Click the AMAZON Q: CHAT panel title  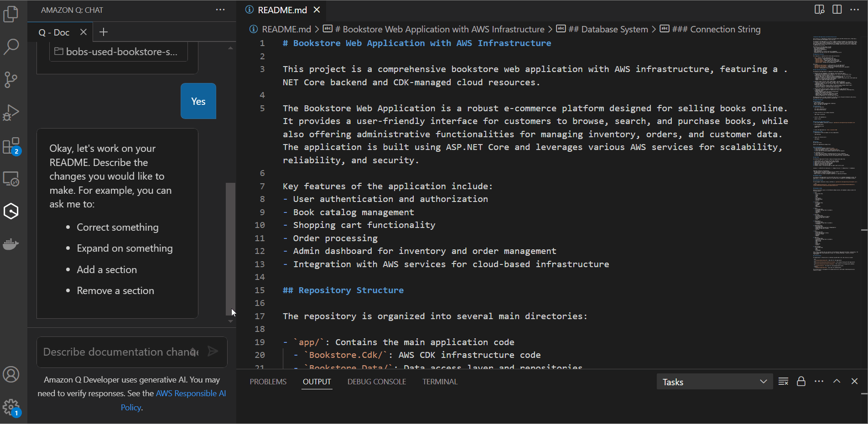(x=72, y=10)
